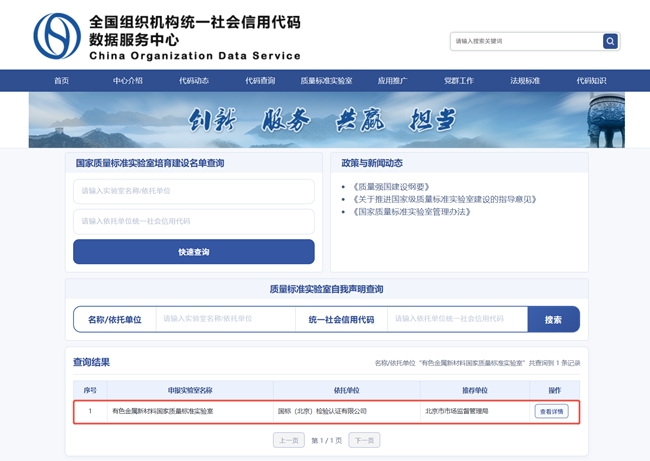This screenshot has width=650, height=461.
Task: Go to next page with 下一页
Action: tap(364, 440)
